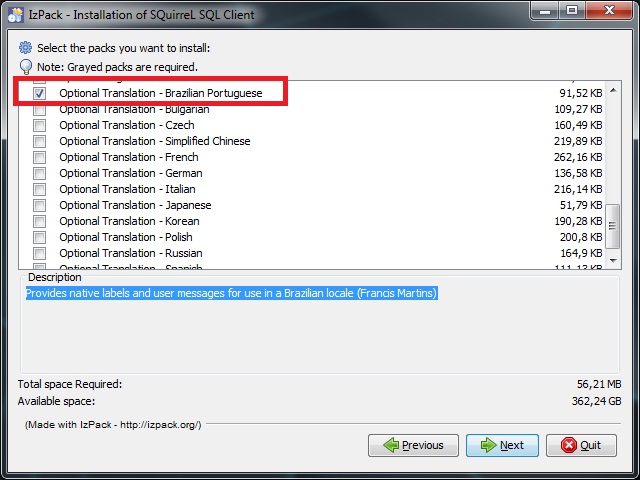Click the 160,49 KB size value
The image size is (640, 480).
coord(578,125)
